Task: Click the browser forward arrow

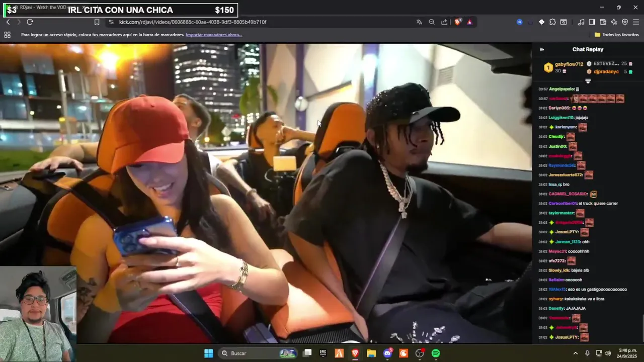Action: click(x=19, y=22)
